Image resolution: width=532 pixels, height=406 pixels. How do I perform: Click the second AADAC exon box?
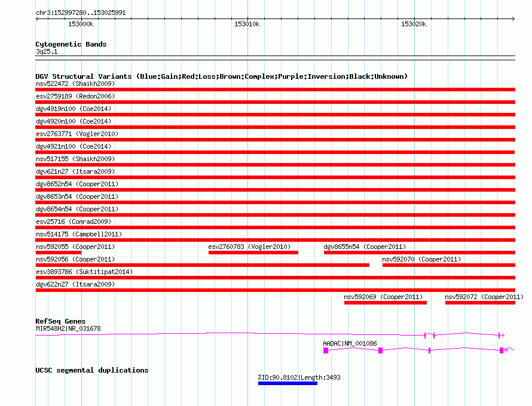[380, 350]
